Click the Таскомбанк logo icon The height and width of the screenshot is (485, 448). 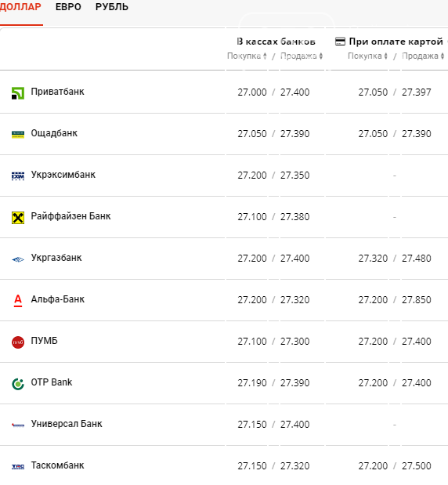[18, 467]
